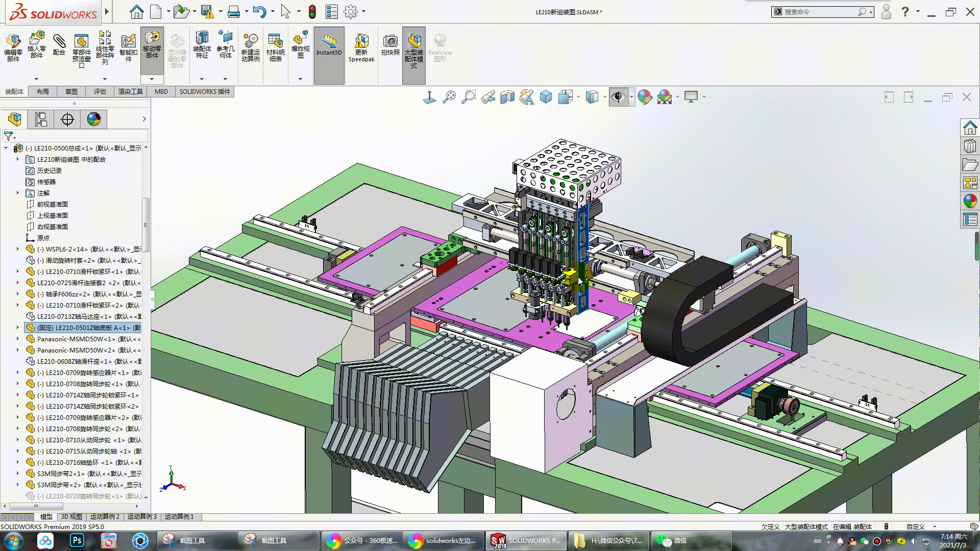
Task: Open DisplayManager color sphere tab icon
Action: tap(94, 119)
